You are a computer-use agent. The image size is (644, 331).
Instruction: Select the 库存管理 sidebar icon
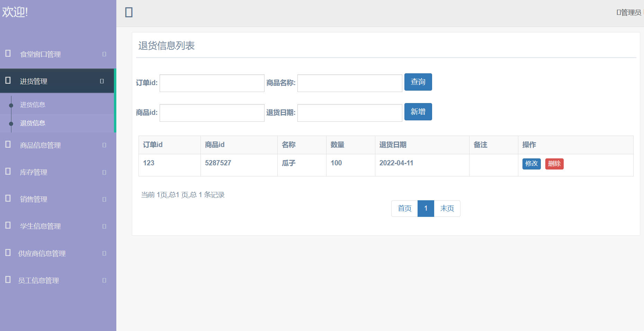coord(7,172)
